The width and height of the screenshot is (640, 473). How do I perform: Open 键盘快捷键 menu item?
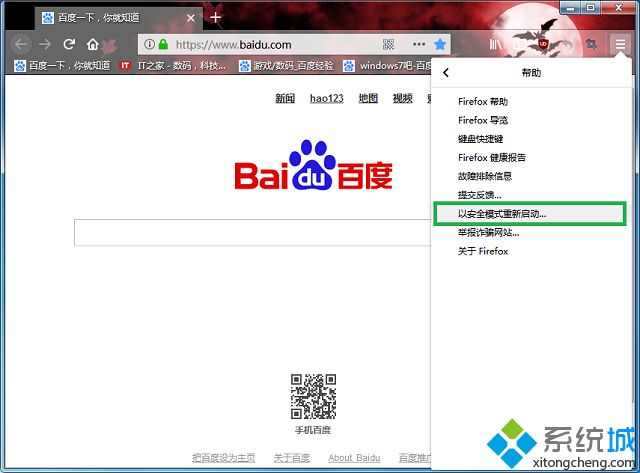(x=531, y=139)
